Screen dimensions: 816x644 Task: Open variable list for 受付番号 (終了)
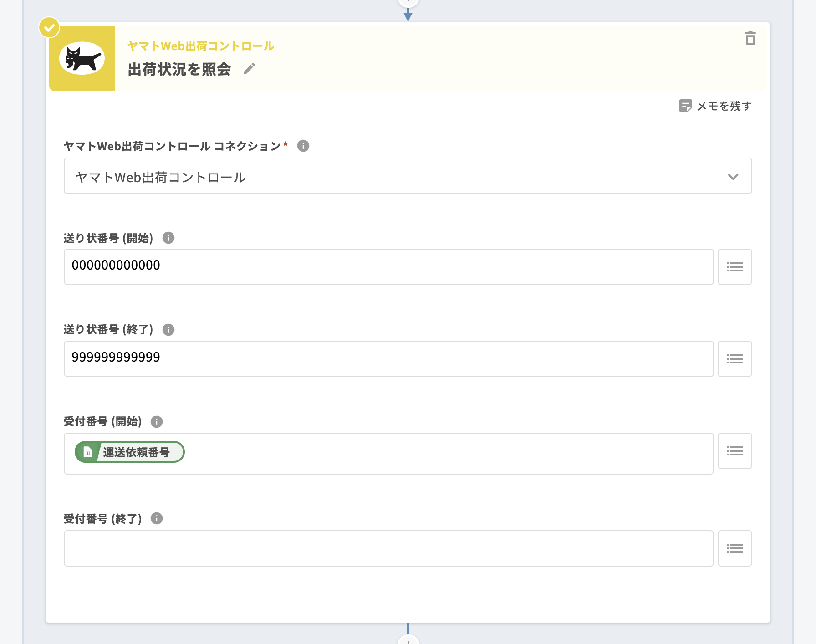point(735,548)
